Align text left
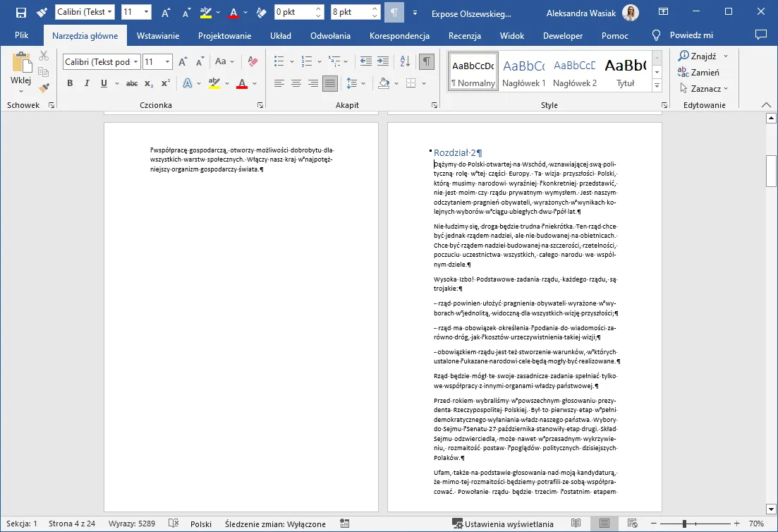 point(279,83)
